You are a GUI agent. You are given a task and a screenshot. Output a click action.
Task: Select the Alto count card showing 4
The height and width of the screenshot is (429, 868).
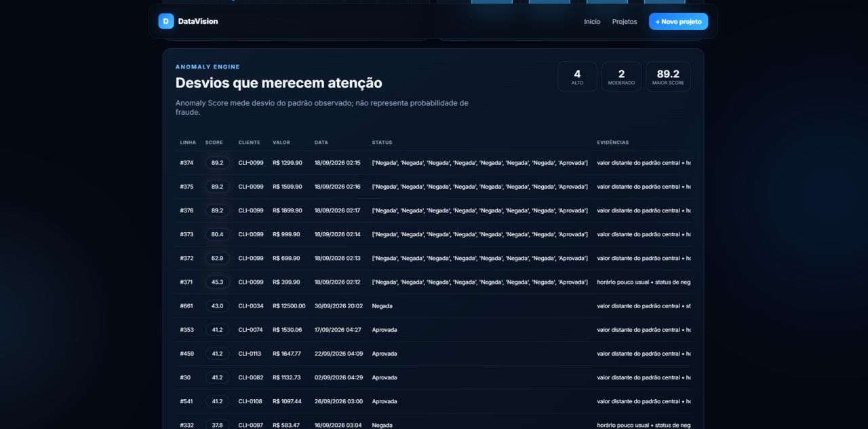click(577, 77)
